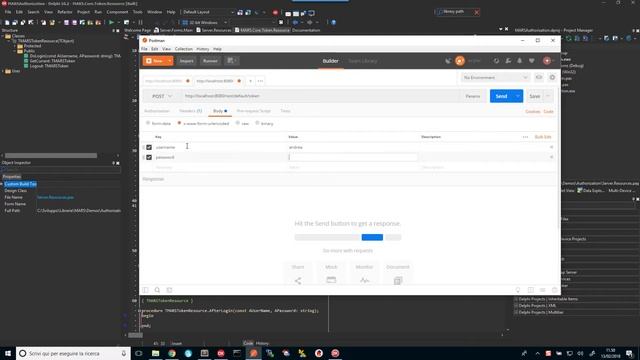Open the Postman Runner
Image resolution: width=640 pixels, height=360 pixels.
[x=210, y=61]
